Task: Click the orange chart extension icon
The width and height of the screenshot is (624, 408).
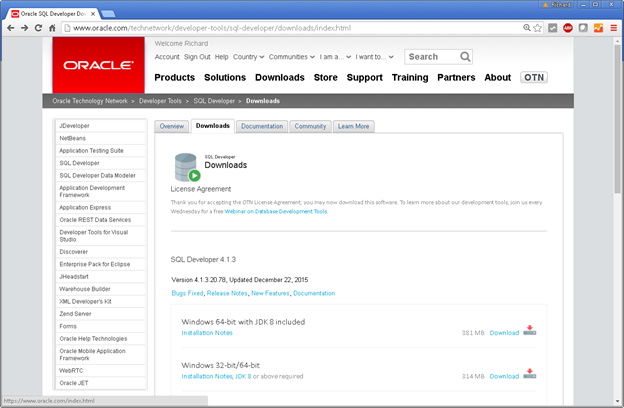Action: [x=598, y=28]
